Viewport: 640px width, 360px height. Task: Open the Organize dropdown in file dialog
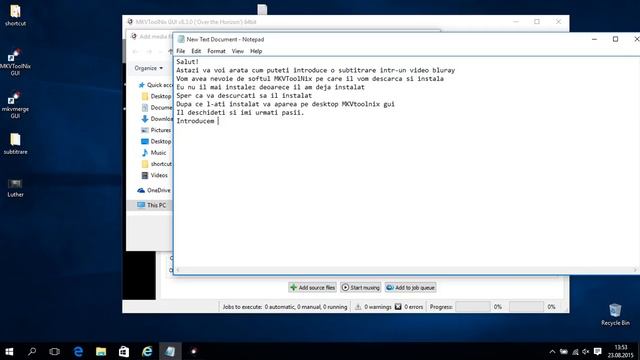pos(149,68)
